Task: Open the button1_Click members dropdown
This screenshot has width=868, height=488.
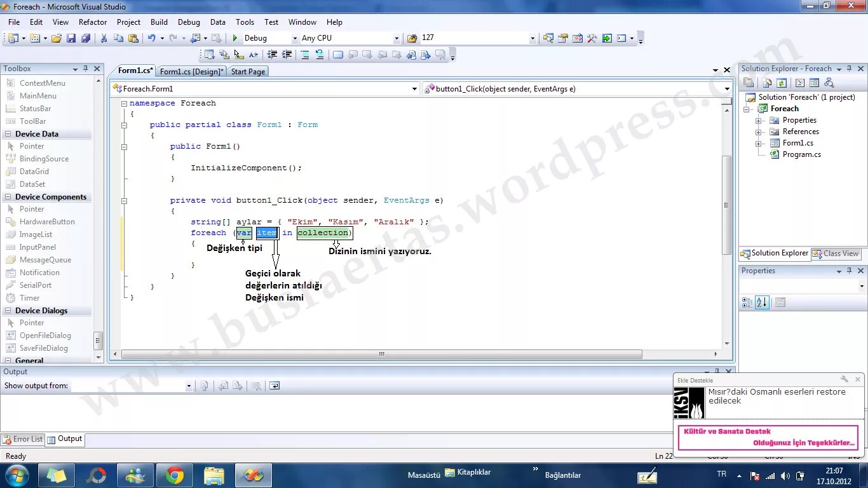Action: click(x=727, y=89)
